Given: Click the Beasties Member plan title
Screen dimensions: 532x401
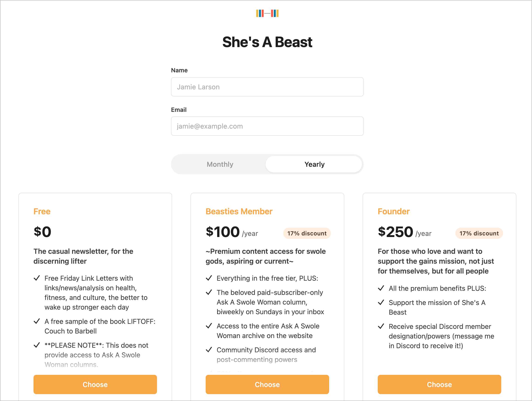Looking at the screenshot, I should (x=239, y=211).
